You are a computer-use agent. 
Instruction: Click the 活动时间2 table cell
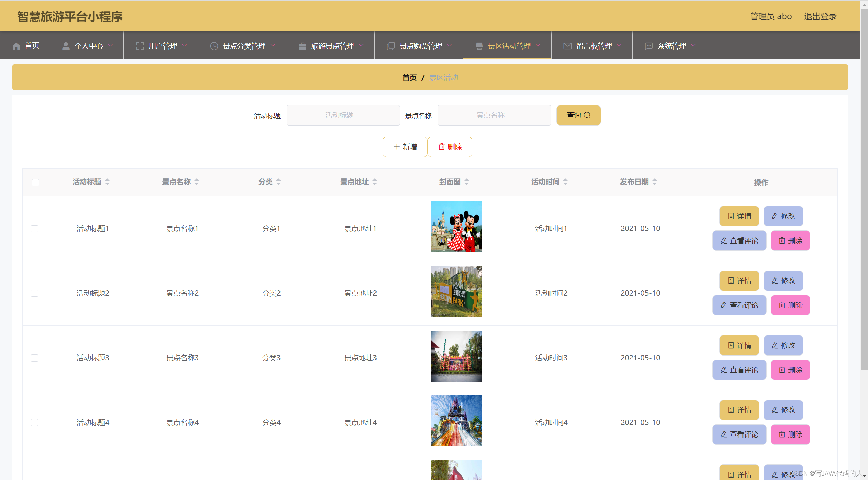[x=551, y=293]
